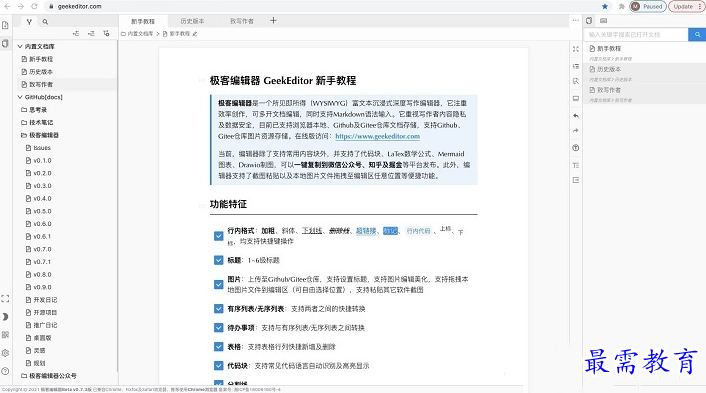Switch to dark mode moon icon
706x393 pixels.
coord(5,316)
